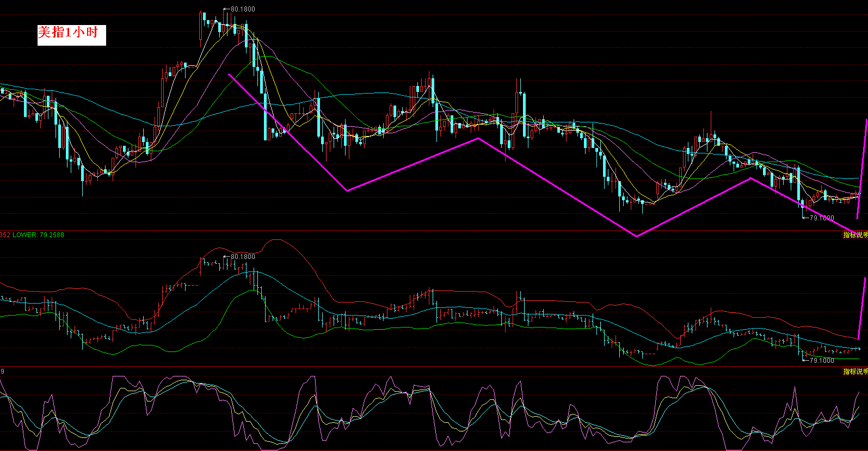This screenshot has width=868, height=451.
Task: Click the first trough of the magenta zigzag
Action: (x=347, y=190)
